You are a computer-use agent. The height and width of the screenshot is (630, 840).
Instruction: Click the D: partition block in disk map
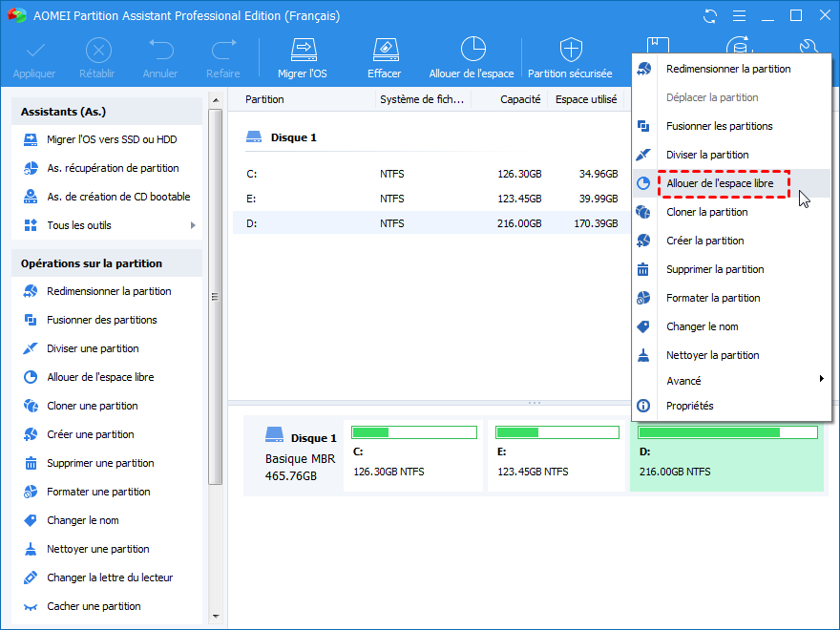click(727, 456)
